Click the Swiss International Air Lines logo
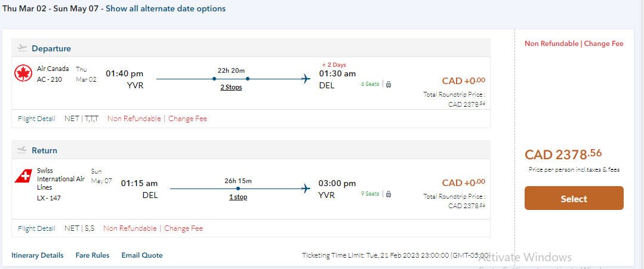The height and width of the screenshot is (269, 644). (23, 177)
